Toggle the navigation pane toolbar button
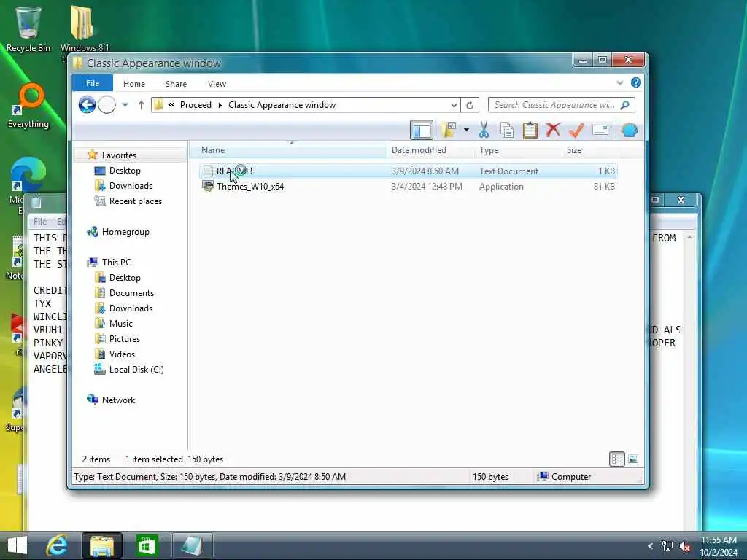 point(422,130)
